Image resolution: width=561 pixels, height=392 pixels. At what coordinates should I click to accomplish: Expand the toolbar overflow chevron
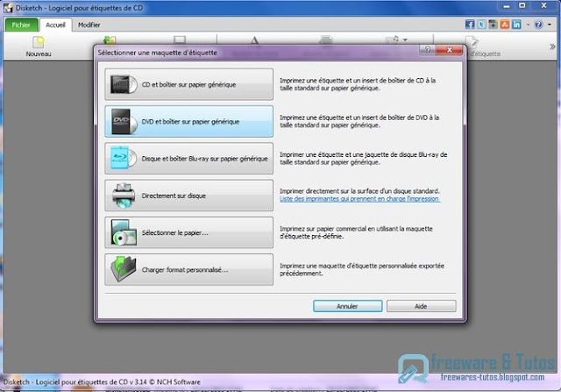(552, 46)
